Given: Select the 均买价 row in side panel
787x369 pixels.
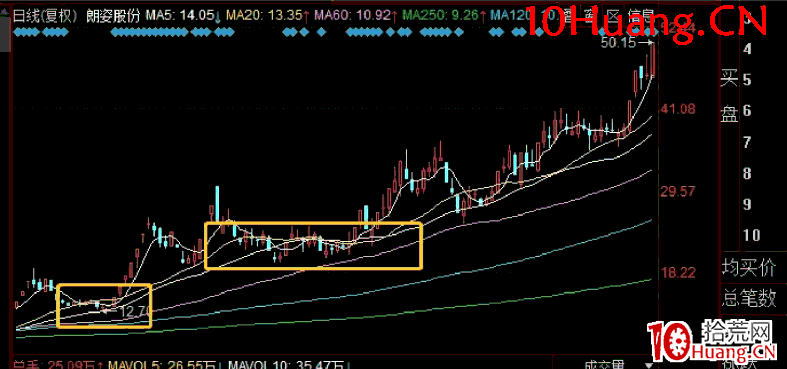Looking at the screenshot, I should 754,269.
